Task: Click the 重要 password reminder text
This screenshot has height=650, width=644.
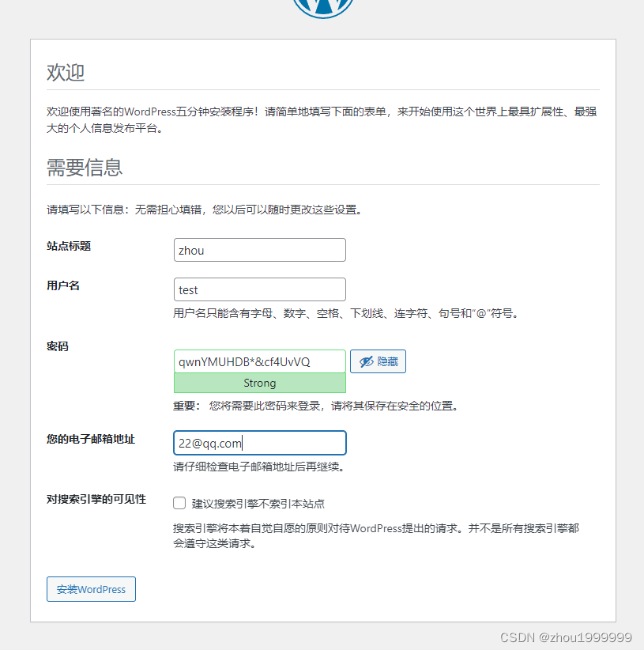Action: pyautogui.click(x=316, y=406)
